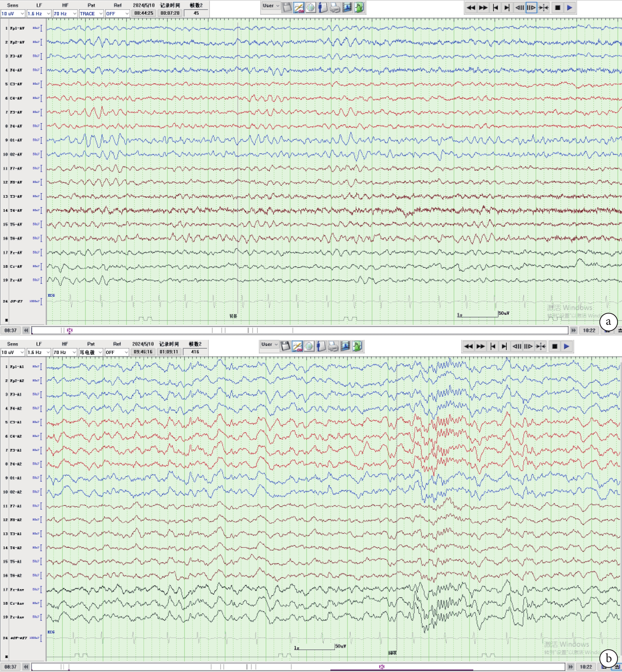Select the O1-AV channel label in panel a

point(16,140)
